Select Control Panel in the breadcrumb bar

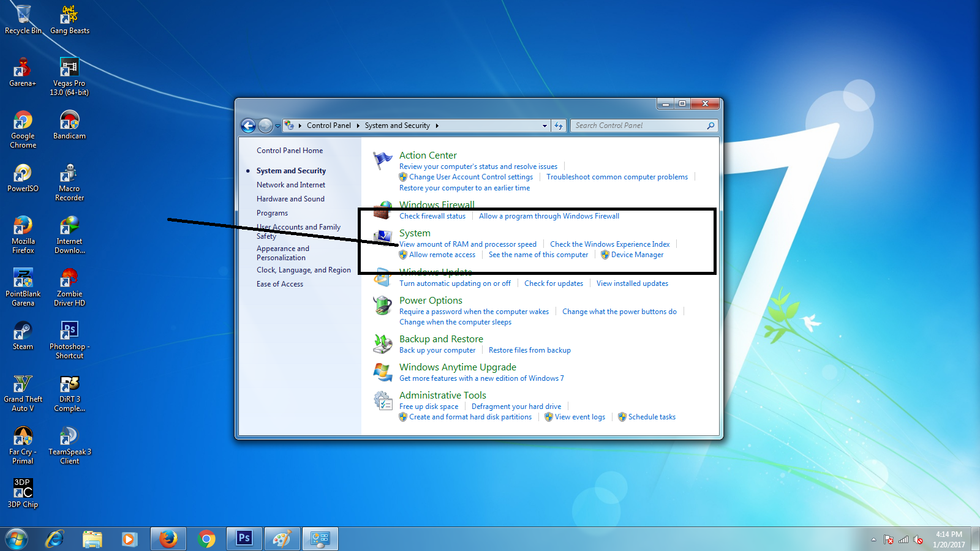pos(329,126)
